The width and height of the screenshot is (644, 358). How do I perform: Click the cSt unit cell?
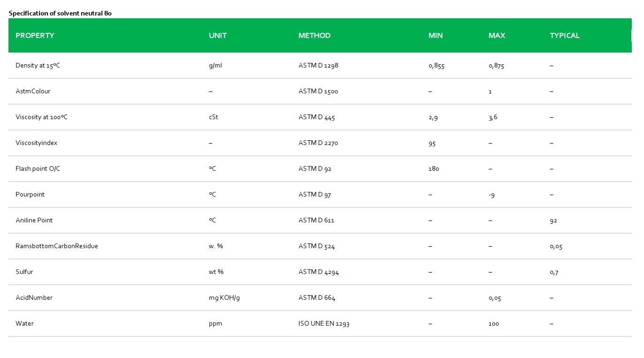point(214,117)
